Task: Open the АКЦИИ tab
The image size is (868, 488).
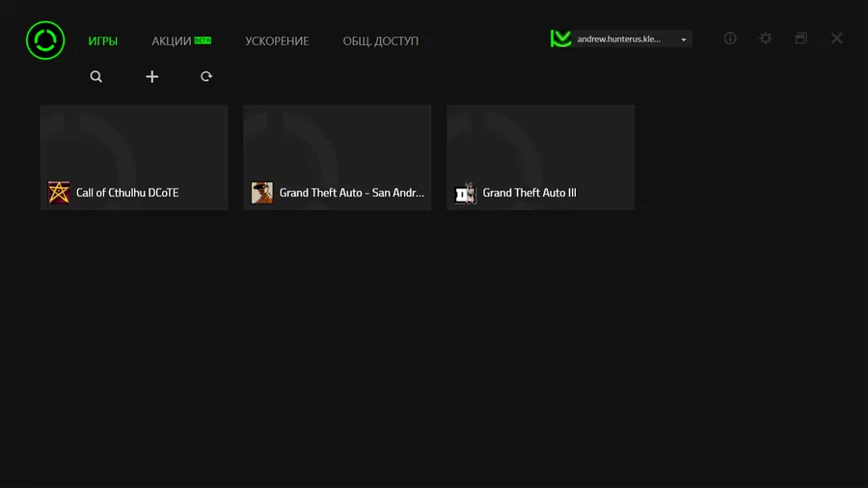Action: (x=172, y=41)
